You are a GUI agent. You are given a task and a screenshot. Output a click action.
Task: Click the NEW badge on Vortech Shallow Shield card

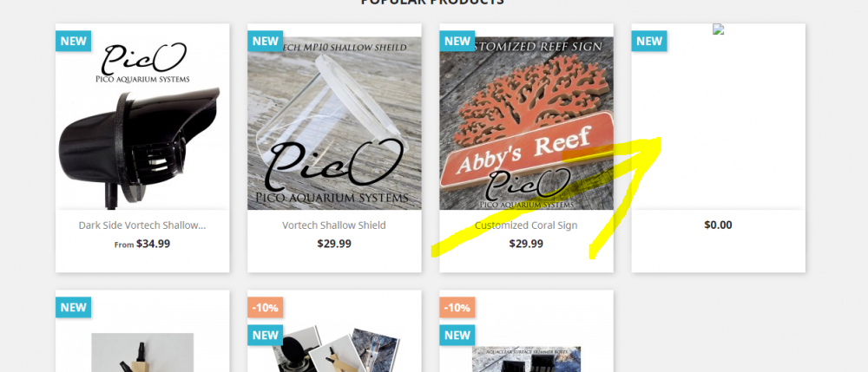coord(265,41)
